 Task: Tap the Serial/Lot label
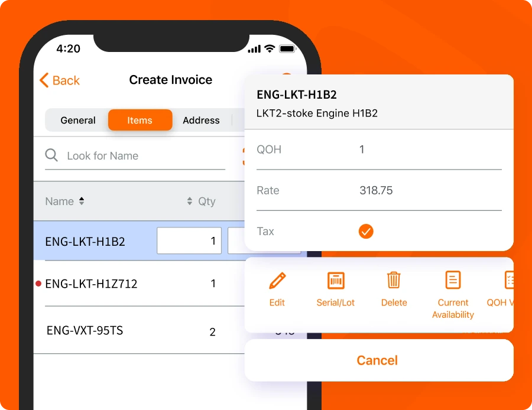tap(336, 302)
